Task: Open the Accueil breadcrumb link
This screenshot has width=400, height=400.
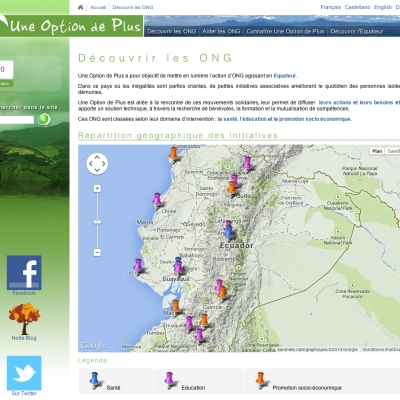Action: [x=98, y=7]
